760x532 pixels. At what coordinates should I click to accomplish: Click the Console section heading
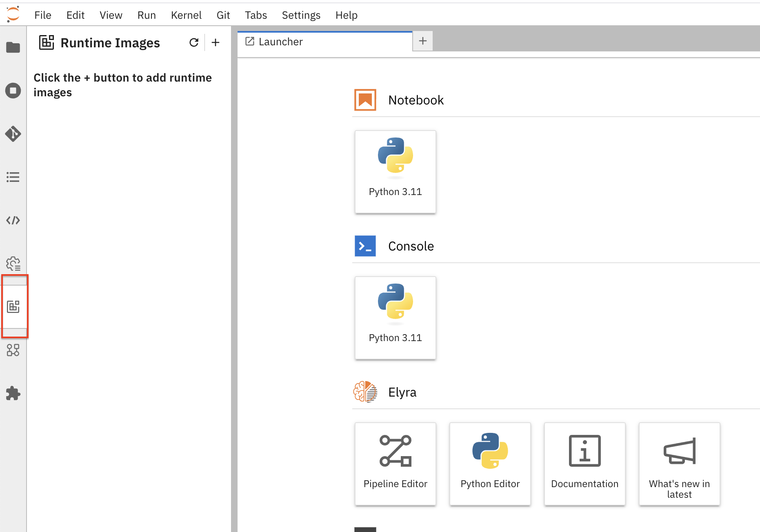[x=411, y=246]
